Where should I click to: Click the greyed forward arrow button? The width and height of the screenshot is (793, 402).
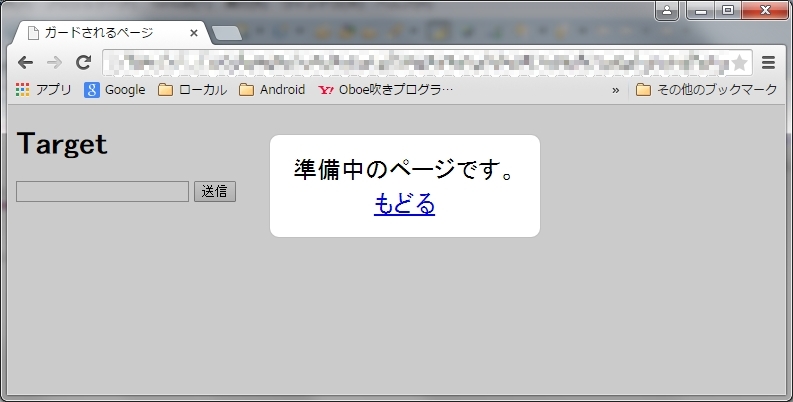click(54, 62)
